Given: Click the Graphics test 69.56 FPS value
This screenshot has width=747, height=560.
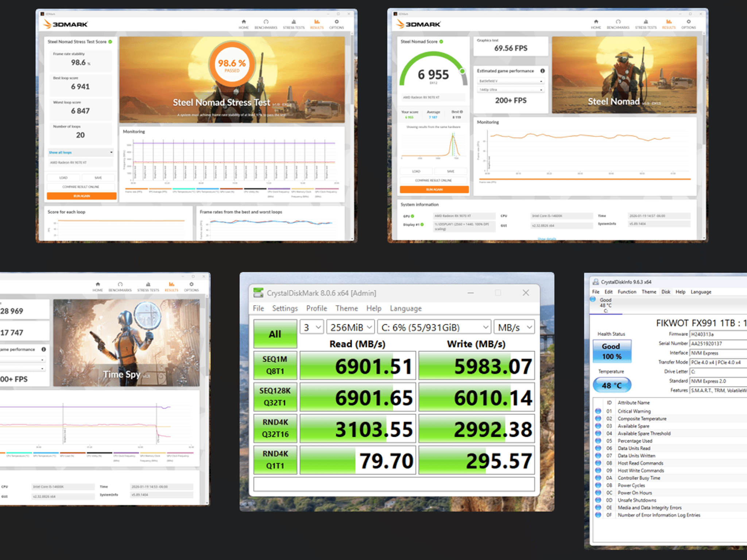Looking at the screenshot, I should 511,48.
